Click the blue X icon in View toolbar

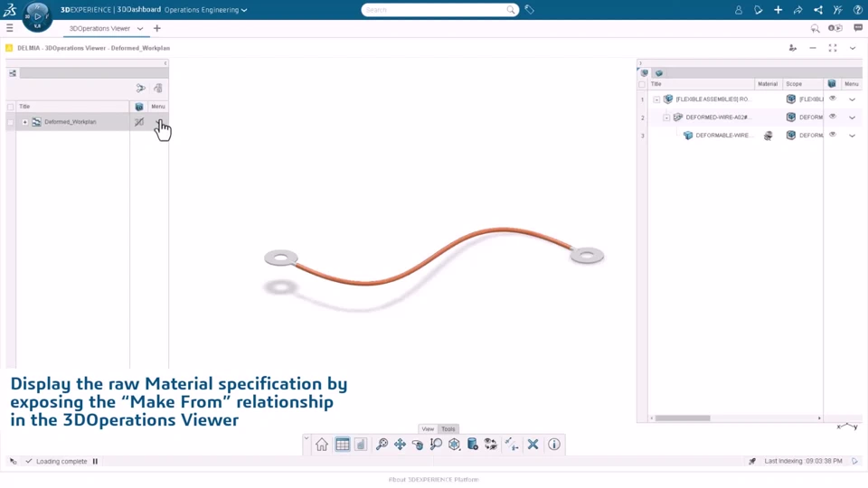click(x=533, y=445)
